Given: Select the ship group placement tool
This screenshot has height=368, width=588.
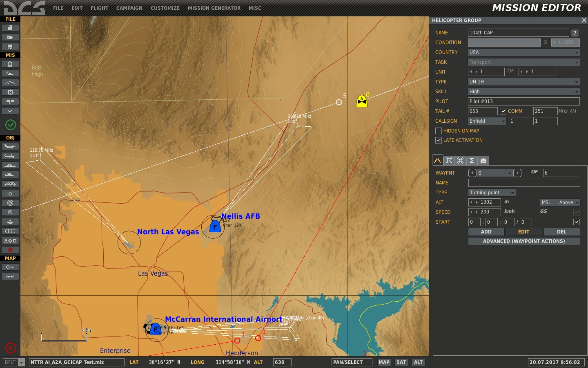Looking at the screenshot, I should (10, 165).
